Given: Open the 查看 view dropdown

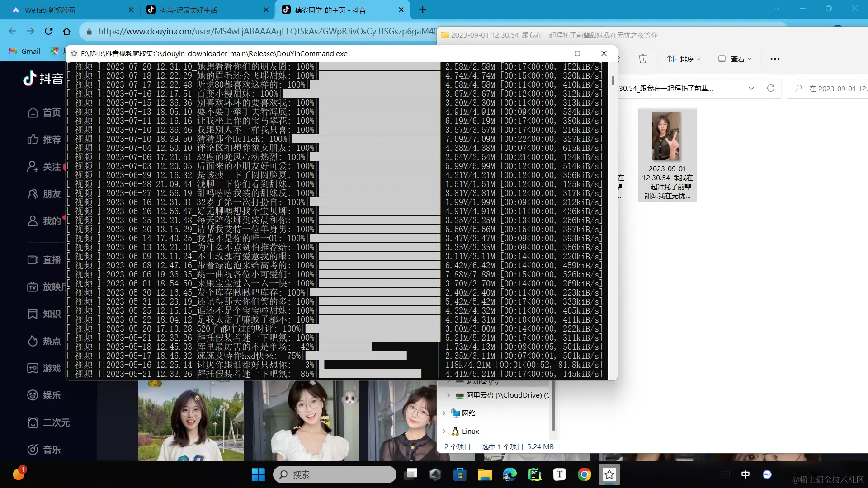Looking at the screenshot, I should (x=735, y=59).
